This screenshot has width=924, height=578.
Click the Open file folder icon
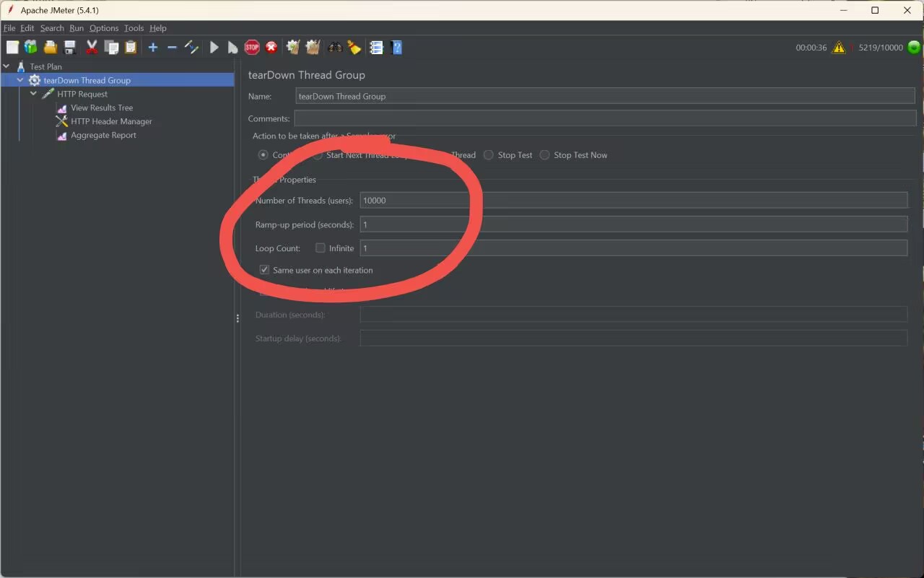pos(50,48)
